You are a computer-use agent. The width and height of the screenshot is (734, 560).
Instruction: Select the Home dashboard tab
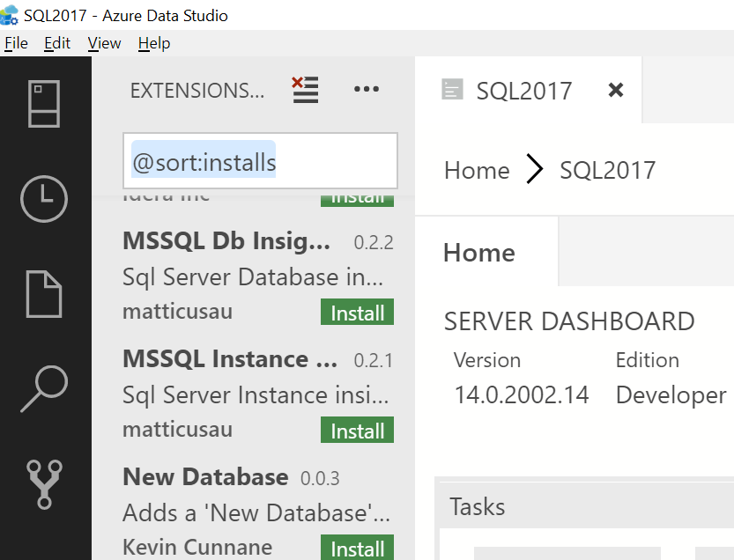click(x=479, y=253)
